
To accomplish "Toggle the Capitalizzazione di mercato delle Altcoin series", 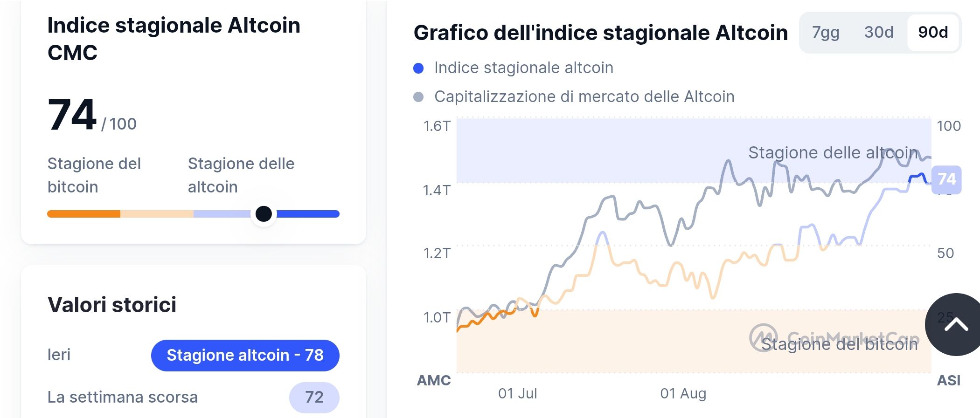I will pyautogui.click(x=584, y=97).
